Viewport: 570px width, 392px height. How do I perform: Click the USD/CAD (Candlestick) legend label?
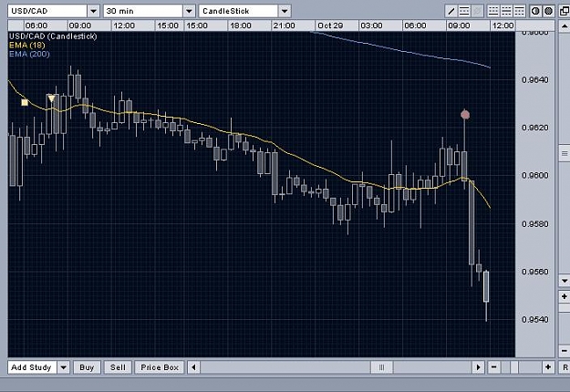[x=53, y=36]
